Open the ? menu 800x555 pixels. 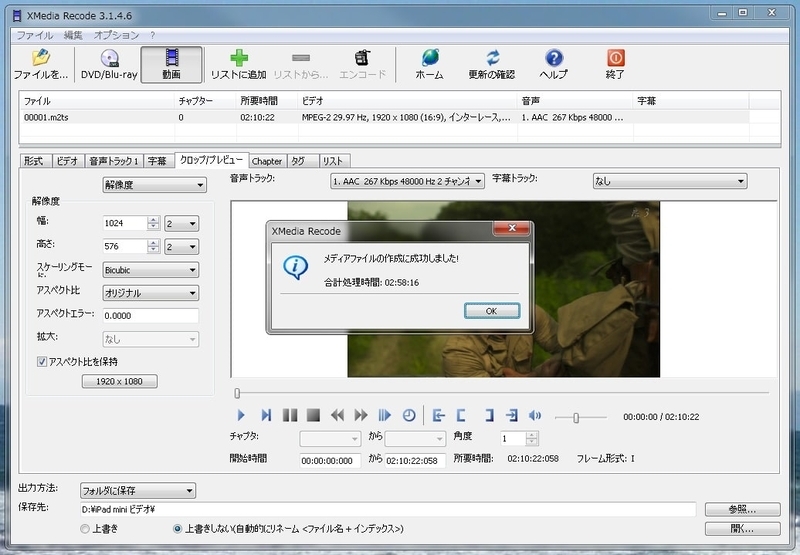[152, 35]
